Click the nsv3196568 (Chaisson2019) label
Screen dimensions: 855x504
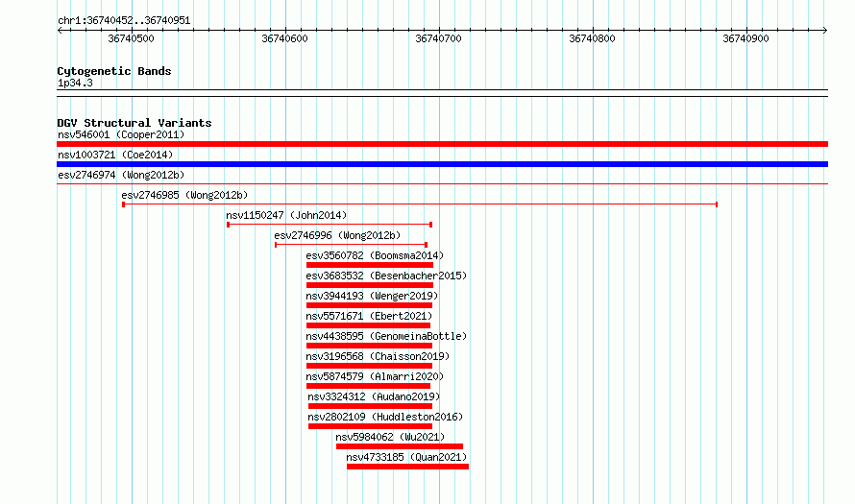click(x=378, y=356)
